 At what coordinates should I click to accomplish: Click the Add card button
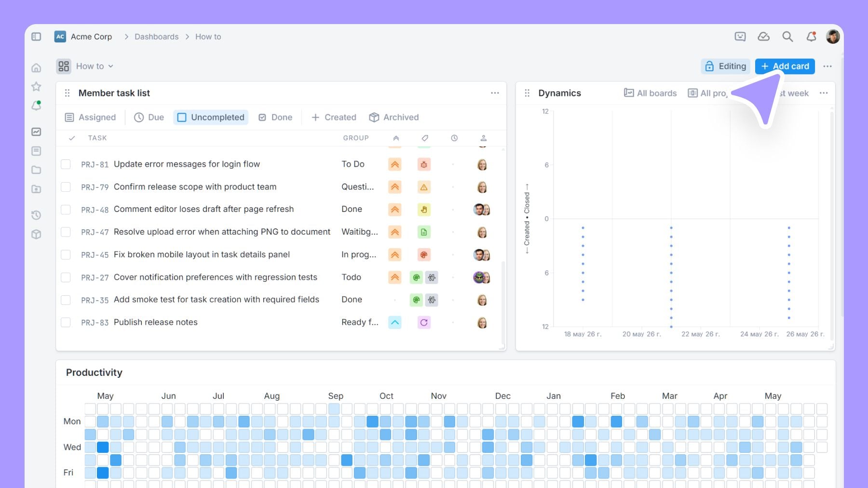tap(785, 66)
